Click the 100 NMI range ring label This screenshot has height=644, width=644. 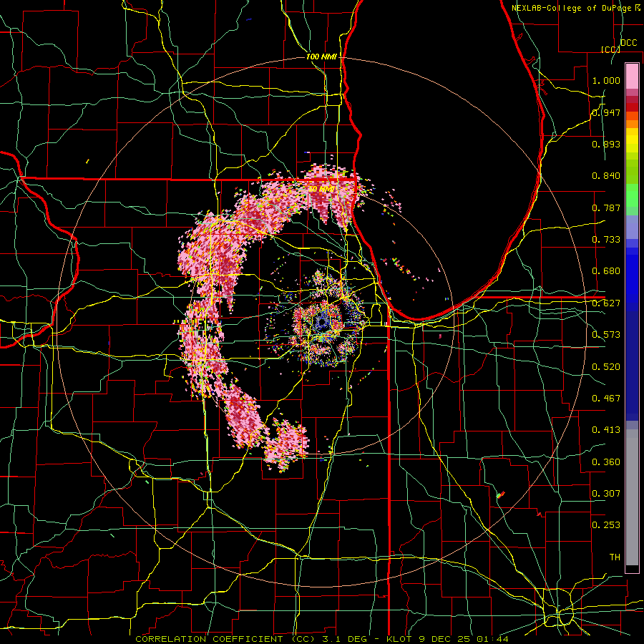(x=321, y=57)
